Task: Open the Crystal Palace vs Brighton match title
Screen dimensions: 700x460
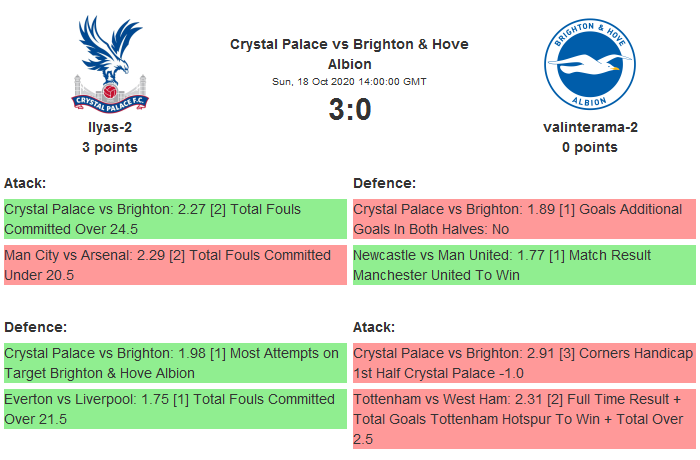Action: tap(349, 54)
